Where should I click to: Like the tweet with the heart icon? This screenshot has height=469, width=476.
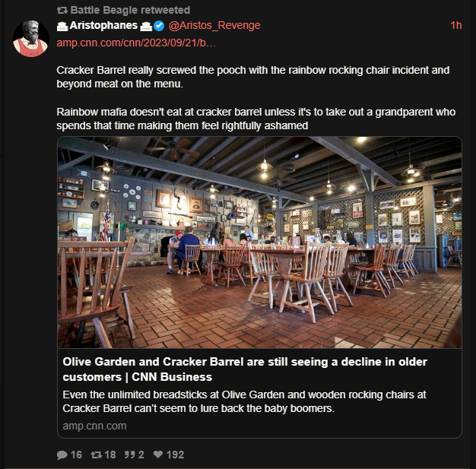click(158, 454)
